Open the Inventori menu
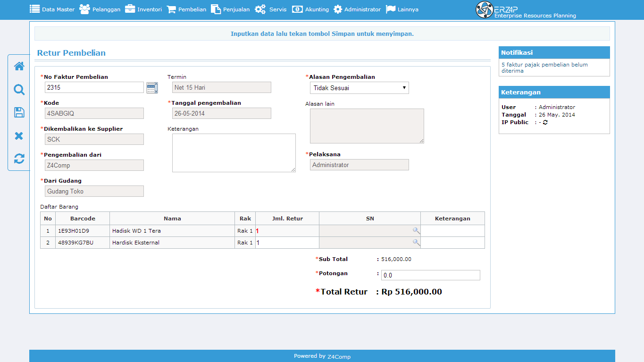Image resolution: width=644 pixels, height=362 pixels. click(143, 9)
